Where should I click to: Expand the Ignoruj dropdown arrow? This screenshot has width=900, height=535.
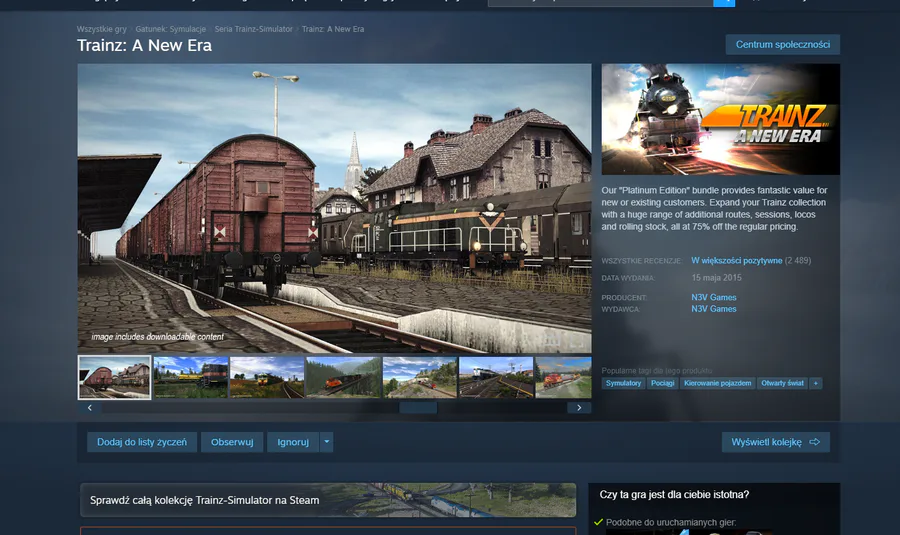coord(326,442)
